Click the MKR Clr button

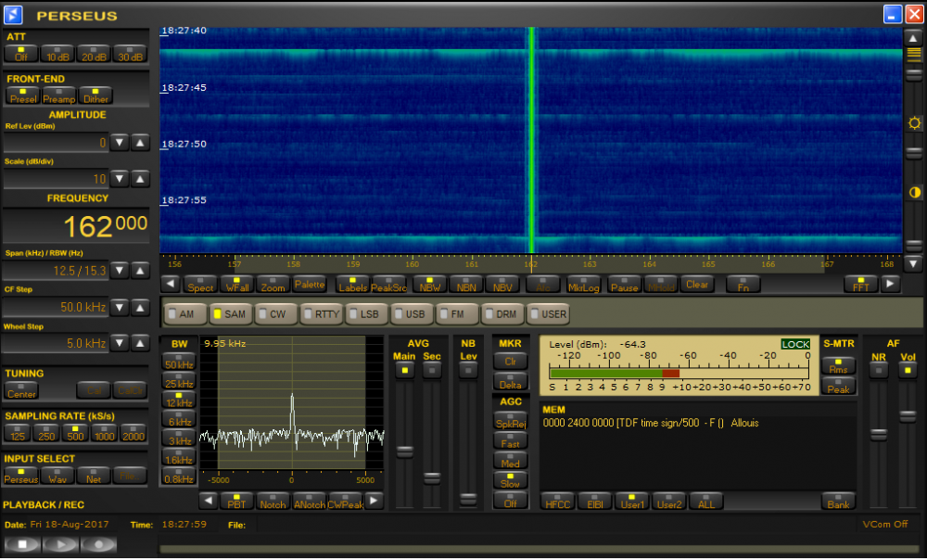tap(510, 361)
